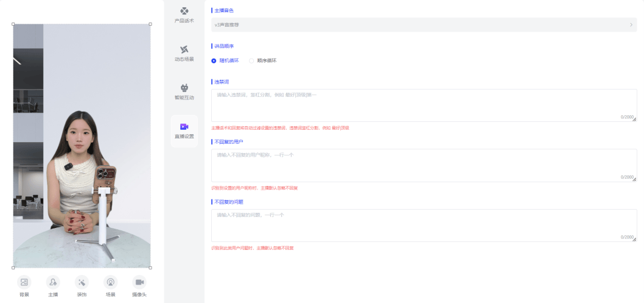Select the 顺序循环 radio option
Viewport: 644px width, 303px height.
click(263, 61)
